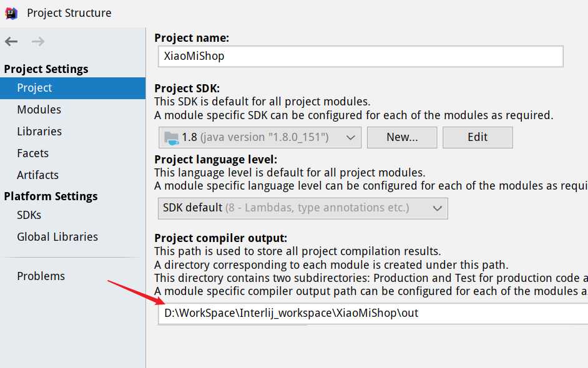588x368 pixels.
Task: Click the compiler output path field
Action: point(373,314)
